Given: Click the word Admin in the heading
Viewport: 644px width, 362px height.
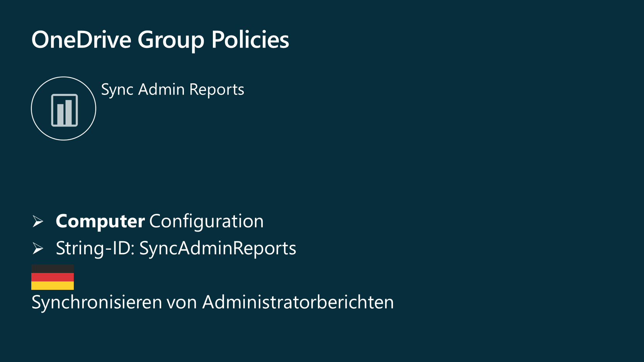Looking at the screenshot, I should point(161,90).
